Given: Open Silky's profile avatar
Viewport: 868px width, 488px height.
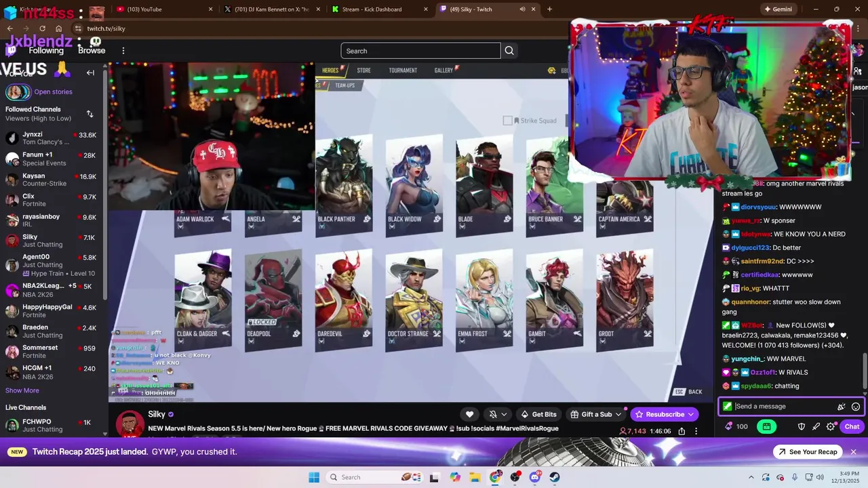Looking at the screenshot, I should (130, 424).
